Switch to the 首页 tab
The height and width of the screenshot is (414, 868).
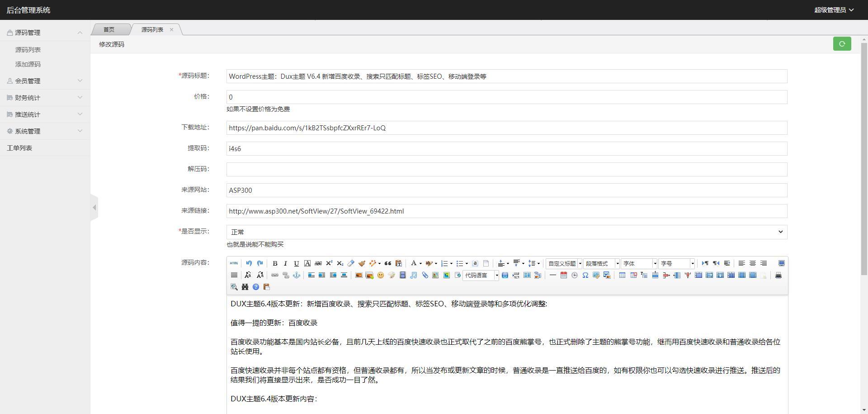pos(108,29)
